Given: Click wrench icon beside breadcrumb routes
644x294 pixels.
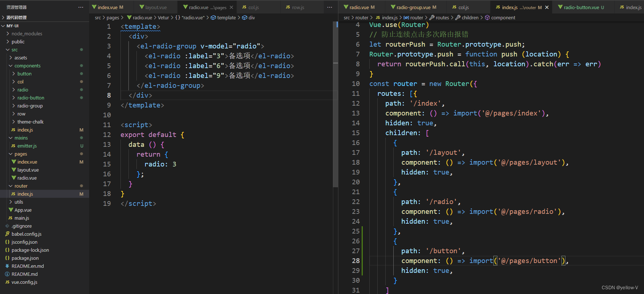Looking at the screenshot, I should pos(432,17).
